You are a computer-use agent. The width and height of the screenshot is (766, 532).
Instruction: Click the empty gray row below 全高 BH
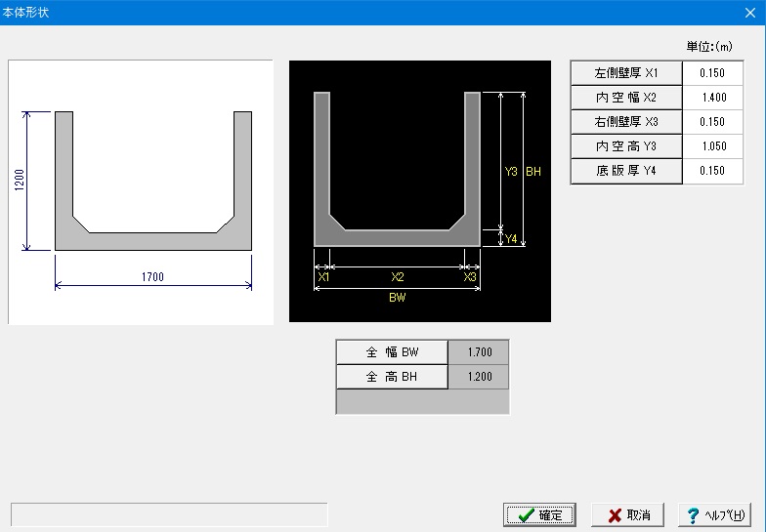click(422, 402)
